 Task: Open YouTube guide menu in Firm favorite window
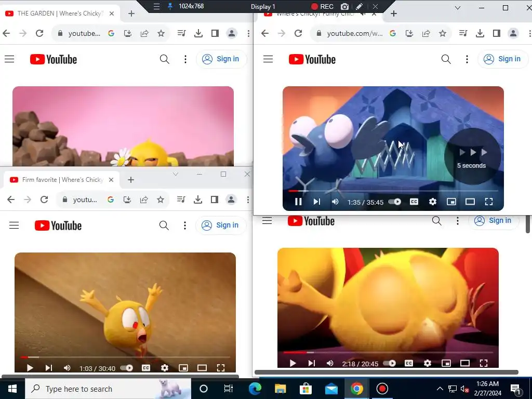pyautogui.click(x=14, y=225)
